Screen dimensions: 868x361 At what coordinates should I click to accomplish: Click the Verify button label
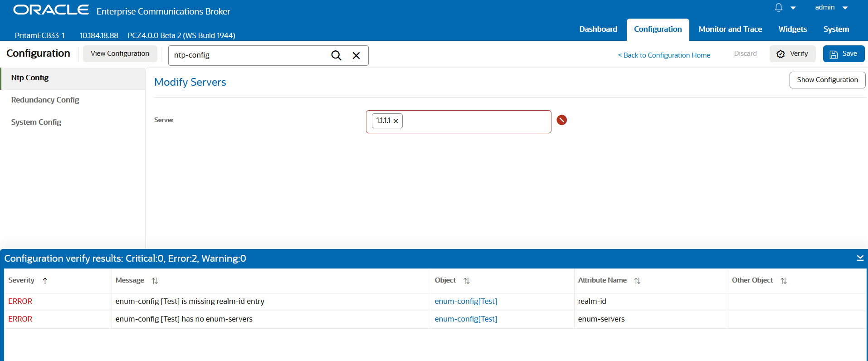pos(799,54)
